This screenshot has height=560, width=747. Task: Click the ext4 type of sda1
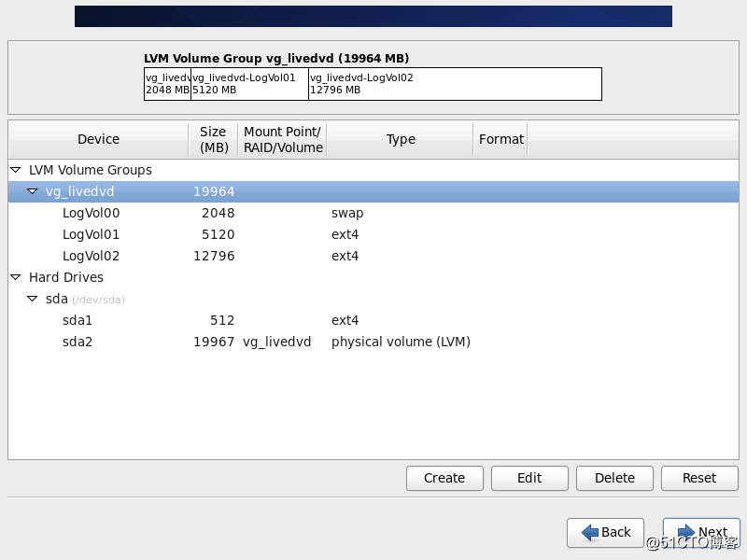tap(345, 320)
